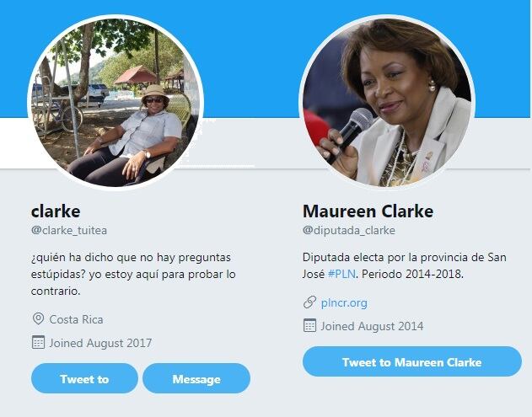
Task: Click the Tweet to button for clarke
Action: tap(84, 378)
